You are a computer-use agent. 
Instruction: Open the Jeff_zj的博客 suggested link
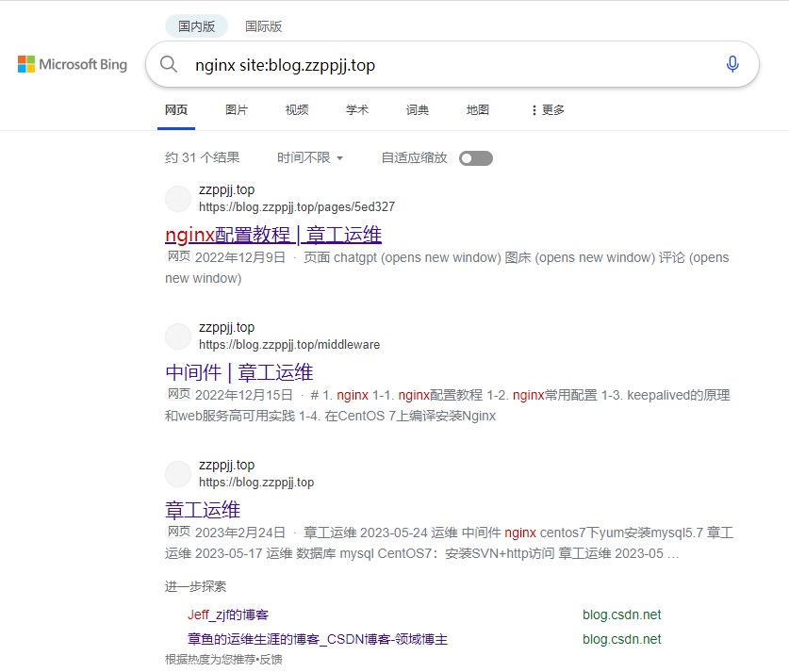228,615
